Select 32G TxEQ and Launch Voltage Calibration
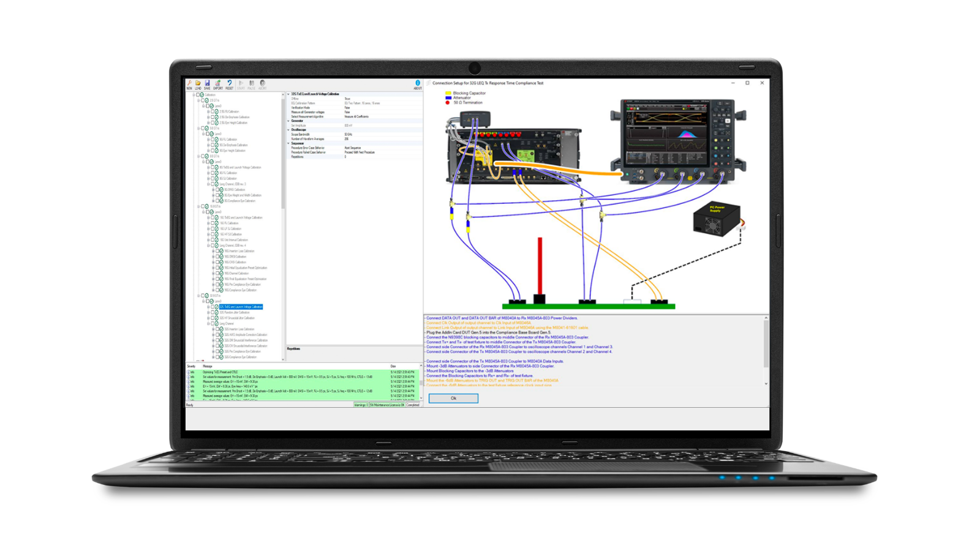Viewport: 980px width, 551px height. pyautogui.click(x=241, y=307)
